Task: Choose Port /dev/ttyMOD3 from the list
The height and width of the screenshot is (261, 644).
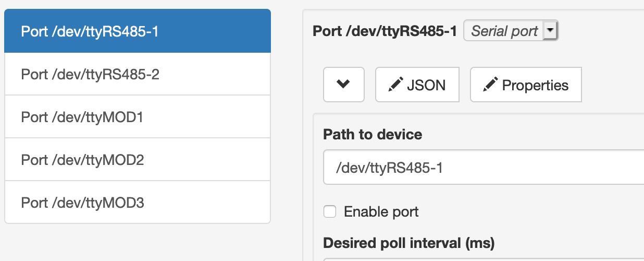Action: pos(138,203)
